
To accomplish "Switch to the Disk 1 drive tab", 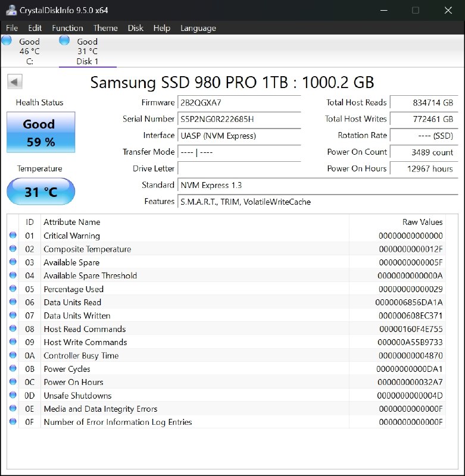I will (x=88, y=51).
